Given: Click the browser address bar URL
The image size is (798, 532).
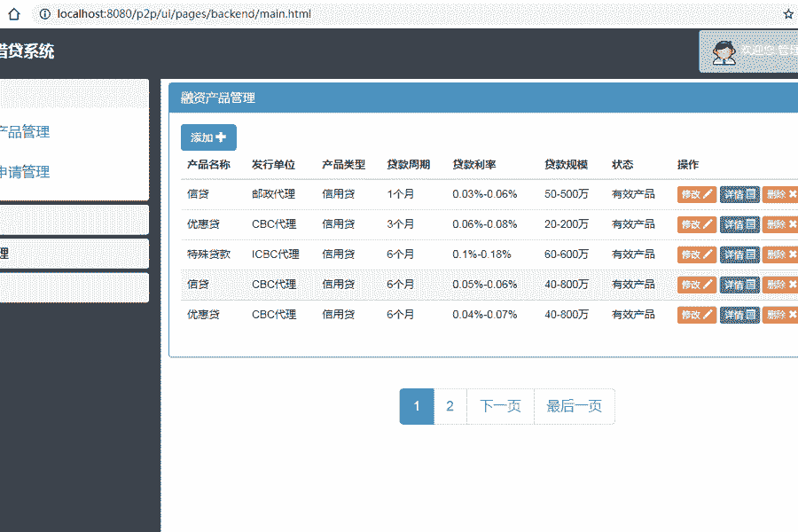Looking at the screenshot, I should click(184, 14).
